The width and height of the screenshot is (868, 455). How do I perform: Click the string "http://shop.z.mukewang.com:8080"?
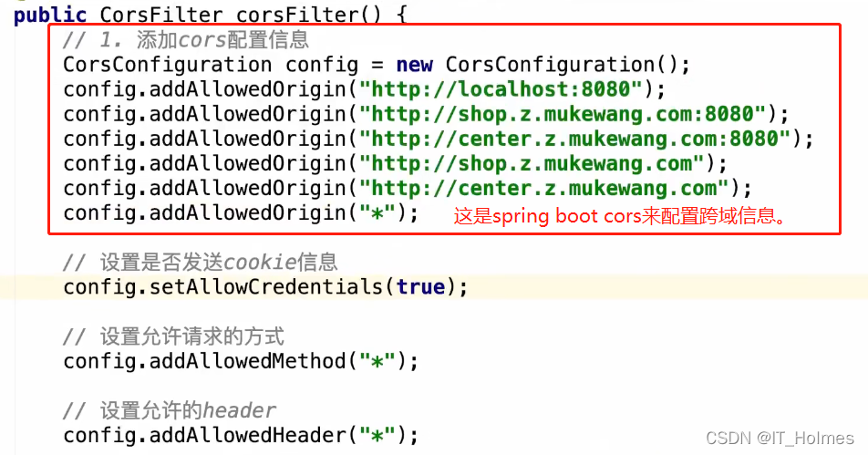point(563,114)
